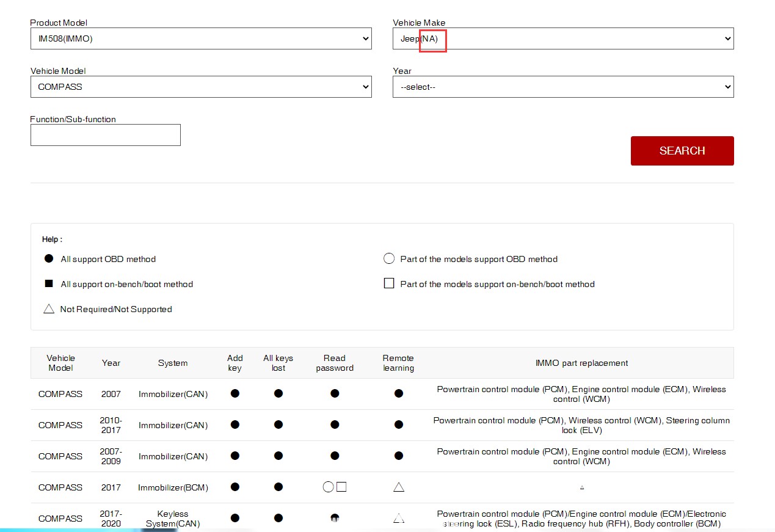Screen dimensions: 775x532
Task: Click Read password dot for 2010-2017 row
Action: [x=335, y=425]
